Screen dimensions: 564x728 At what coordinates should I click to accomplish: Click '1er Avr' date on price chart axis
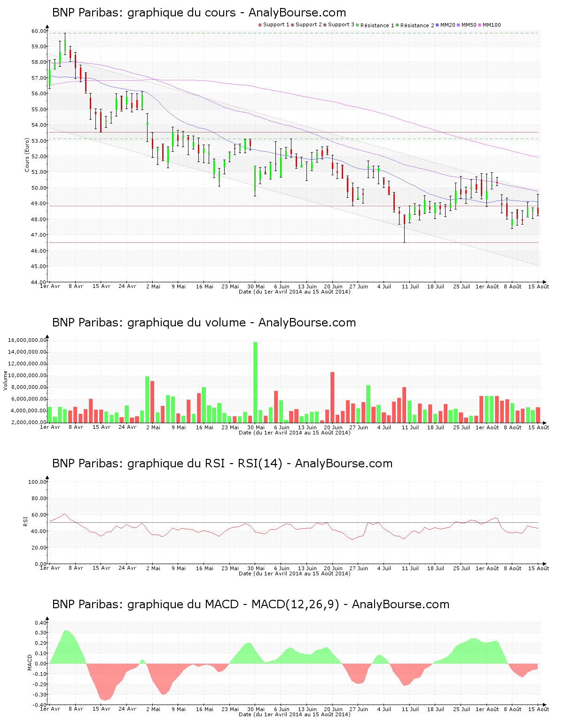(x=50, y=286)
